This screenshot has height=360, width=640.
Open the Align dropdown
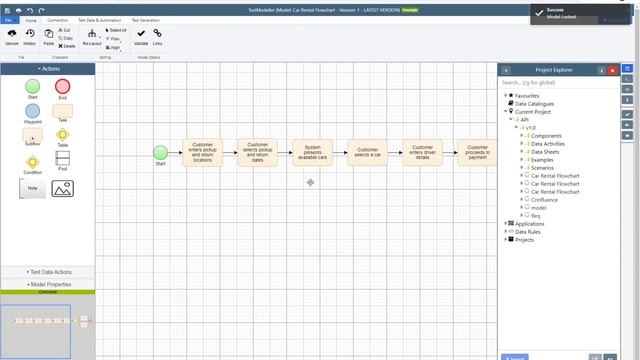[x=113, y=48]
